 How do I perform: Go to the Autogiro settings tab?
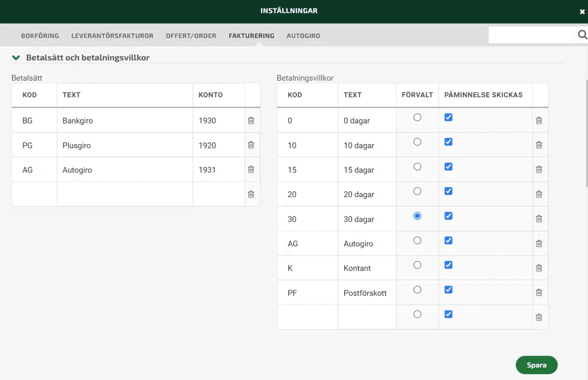[303, 36]
